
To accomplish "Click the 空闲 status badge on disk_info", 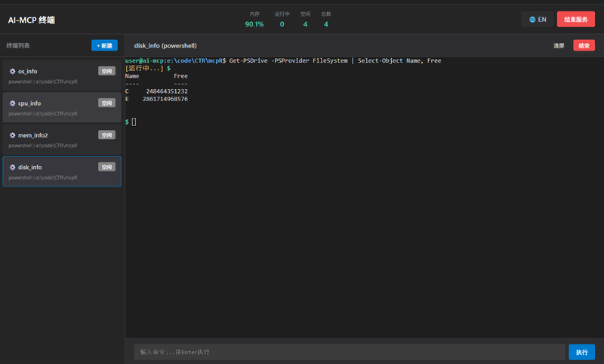I will point(106,167).
